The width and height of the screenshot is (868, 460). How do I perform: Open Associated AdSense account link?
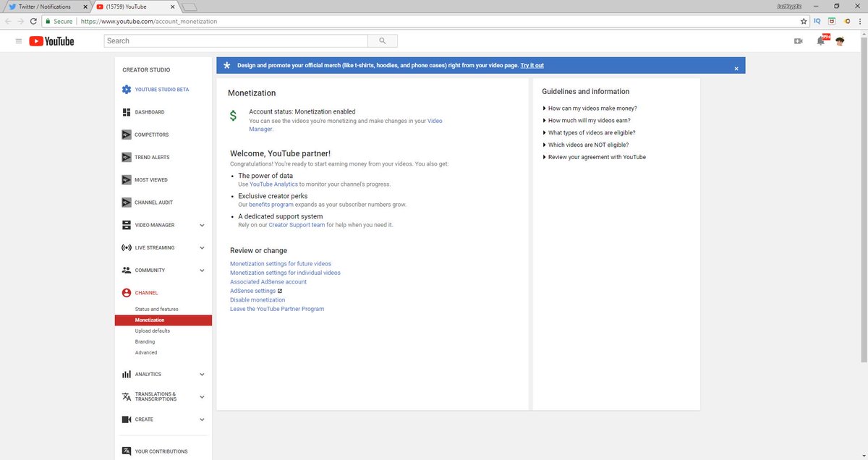(x=268, y=282)
